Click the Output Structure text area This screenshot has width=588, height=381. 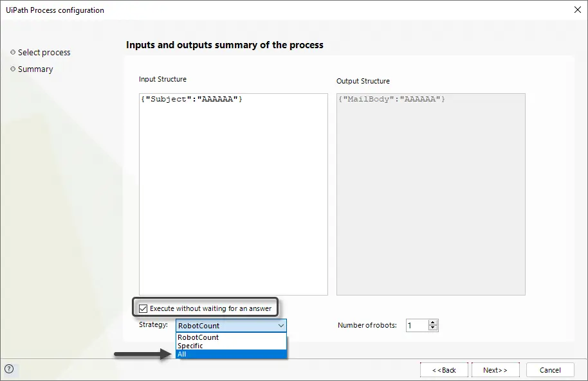click(x=431, y=194)
